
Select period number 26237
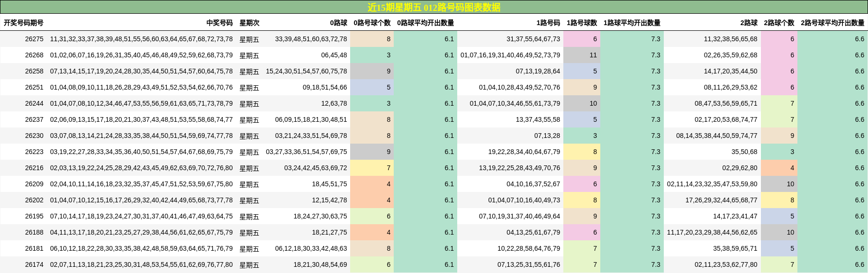(x=34, y=119)
